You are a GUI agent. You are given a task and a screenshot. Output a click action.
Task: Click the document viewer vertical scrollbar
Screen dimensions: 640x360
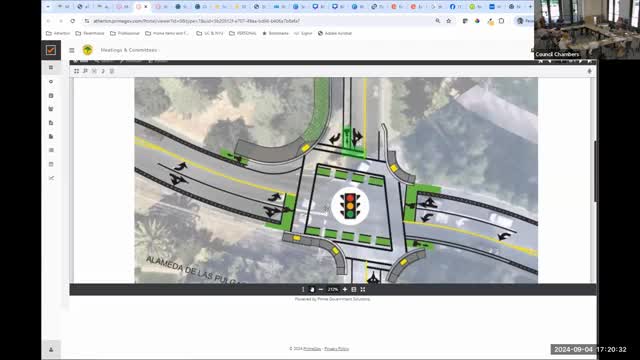595,170
